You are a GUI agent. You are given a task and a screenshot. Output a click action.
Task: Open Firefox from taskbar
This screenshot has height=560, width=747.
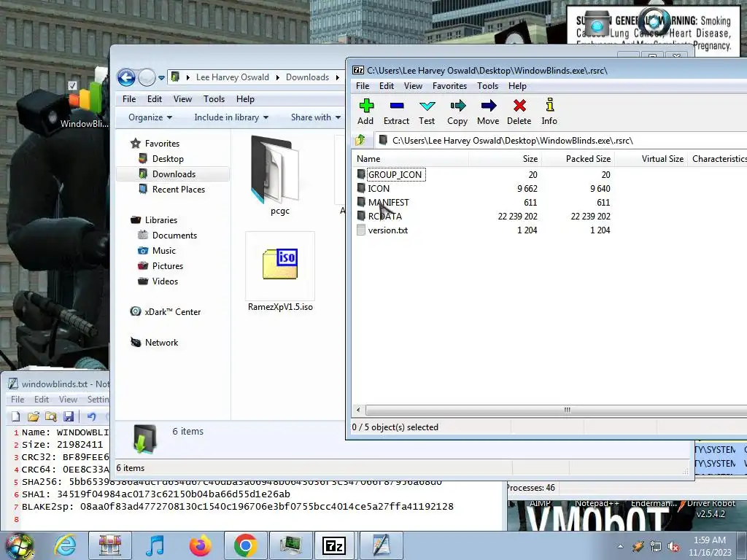[200, 545]
